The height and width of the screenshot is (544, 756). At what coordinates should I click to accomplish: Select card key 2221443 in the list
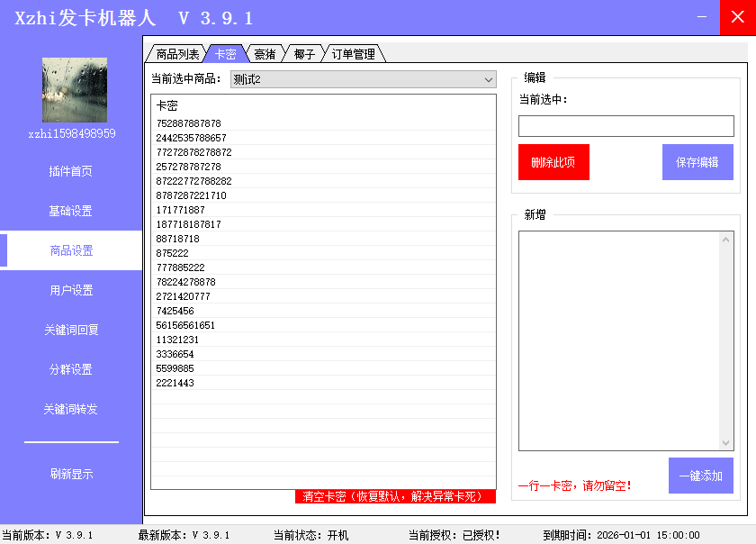(175, 383)
